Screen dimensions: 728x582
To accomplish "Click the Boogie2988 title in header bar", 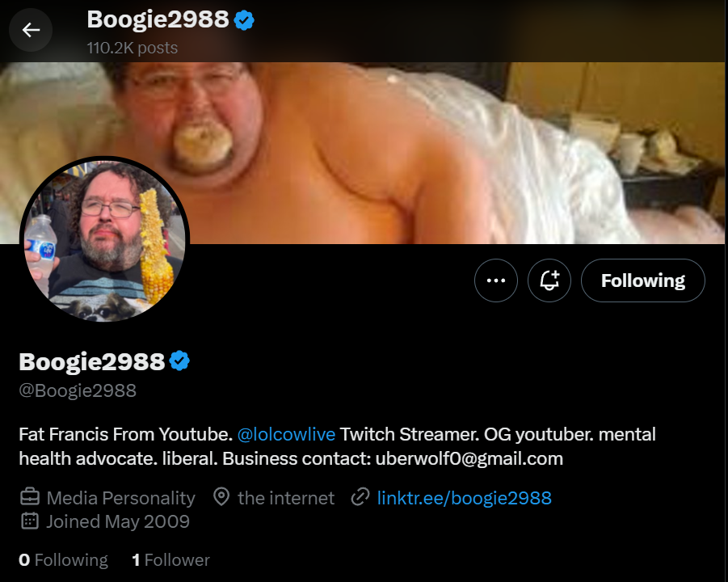I will 158,19.
